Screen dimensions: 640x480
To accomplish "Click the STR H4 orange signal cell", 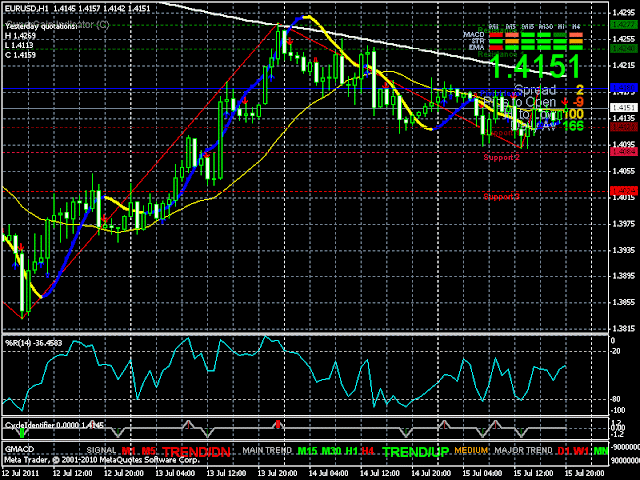I will tap(576, 41).
